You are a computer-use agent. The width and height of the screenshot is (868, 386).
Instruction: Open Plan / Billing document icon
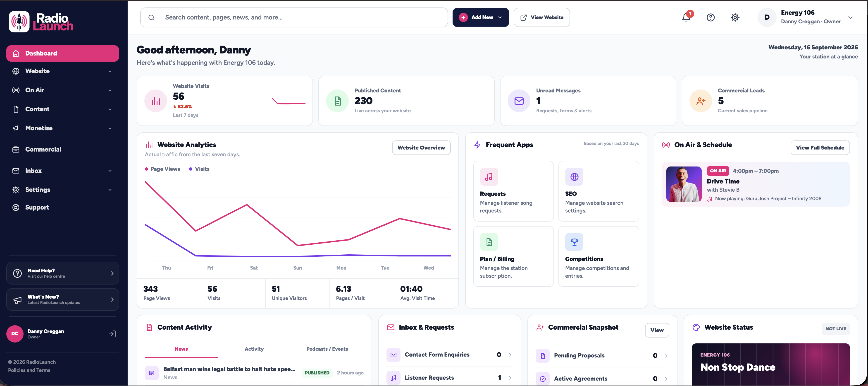(x=489, y=242)
